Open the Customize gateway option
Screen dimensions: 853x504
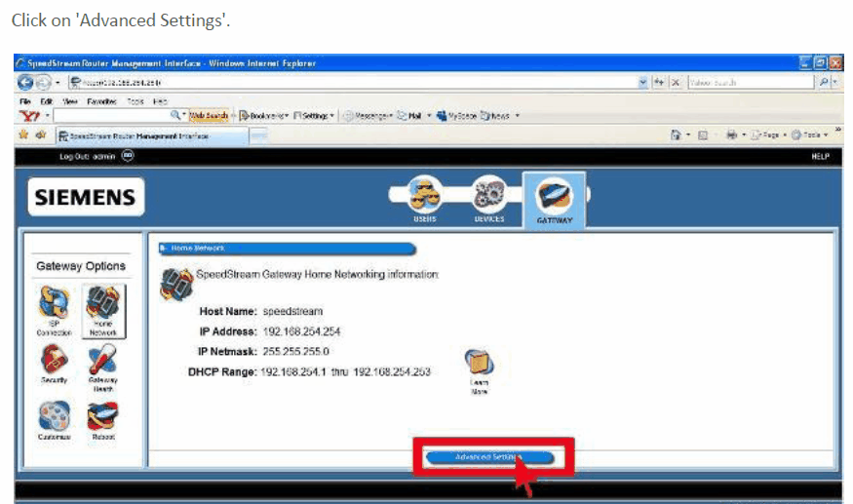[x=54, y=421]
